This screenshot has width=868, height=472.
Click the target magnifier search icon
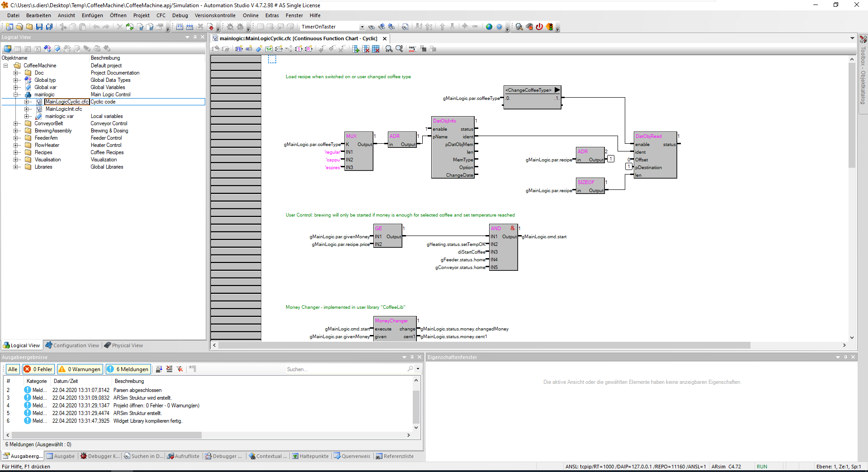pyautogui.click(x=519, y=27)
